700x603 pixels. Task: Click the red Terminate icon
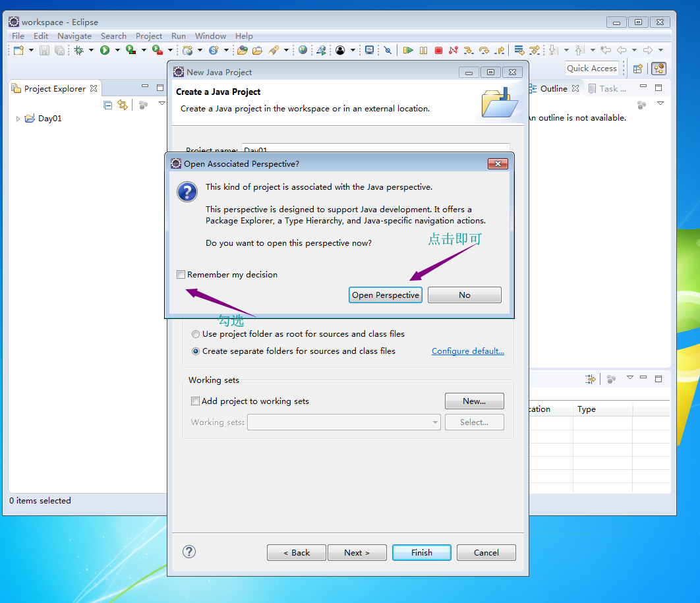click(x=438, y=51)
